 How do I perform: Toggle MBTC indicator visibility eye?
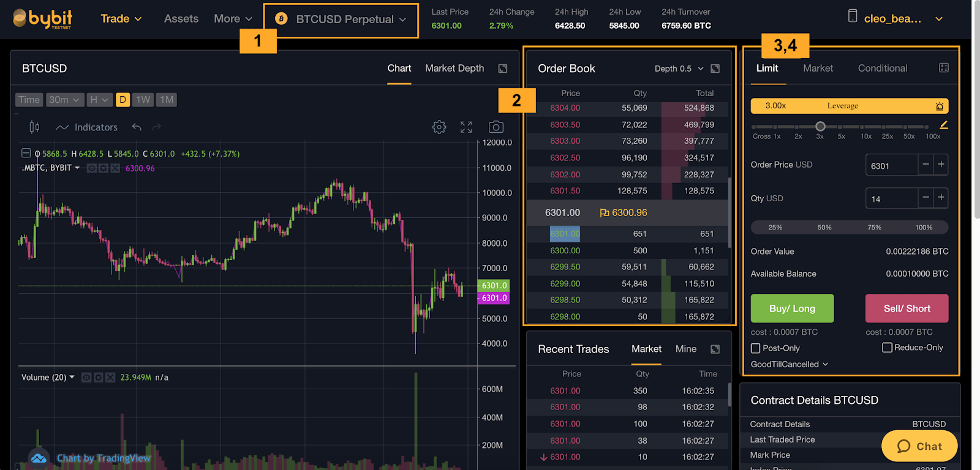pyautogui.click(x=92, y=168)
